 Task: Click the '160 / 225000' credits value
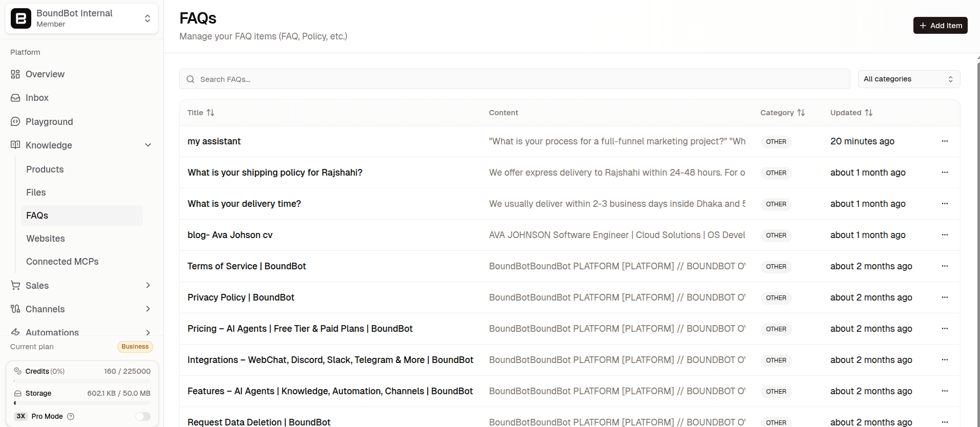tap(127, 371)
